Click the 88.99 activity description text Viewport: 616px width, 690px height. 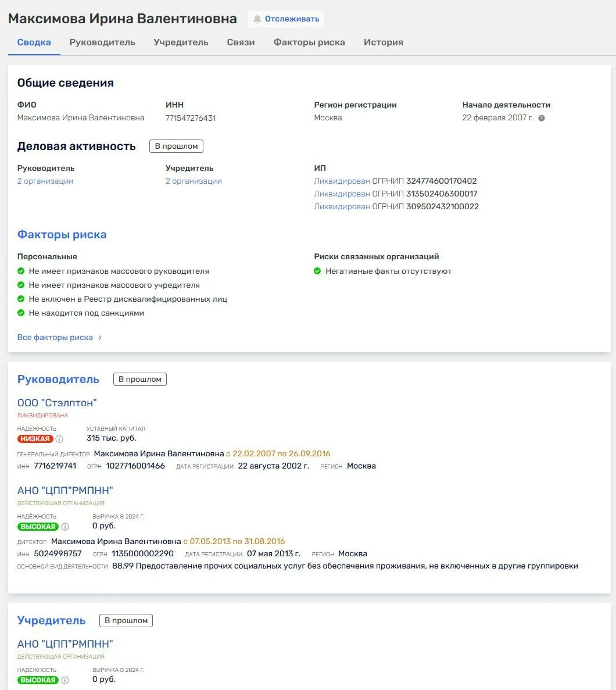point(345,566)
